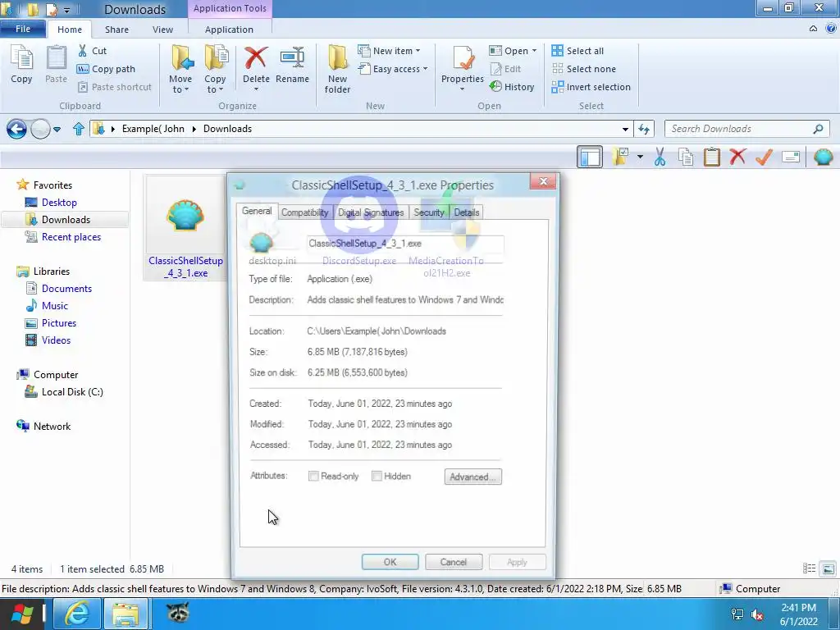The width and height of the screenshot is (840, 630).
Task: Select Local Disk (C:) in sidebar
Action: point(72,392)
